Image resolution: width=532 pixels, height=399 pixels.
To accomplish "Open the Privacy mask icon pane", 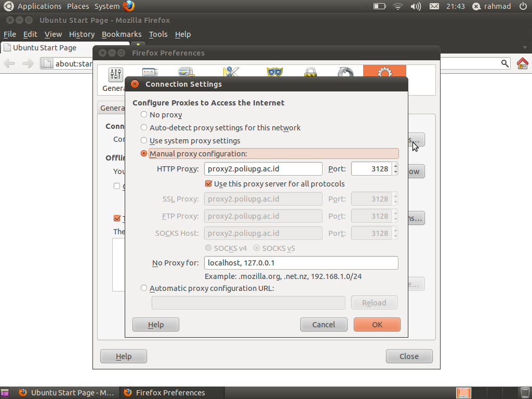I will coord(275,72).
